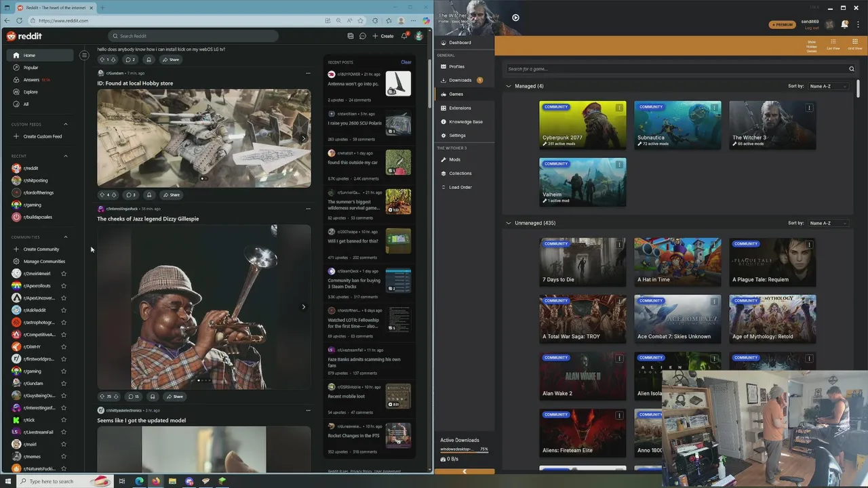
Task: Open Knowledge Base in Vortex
Action: (x=465, y=122)
